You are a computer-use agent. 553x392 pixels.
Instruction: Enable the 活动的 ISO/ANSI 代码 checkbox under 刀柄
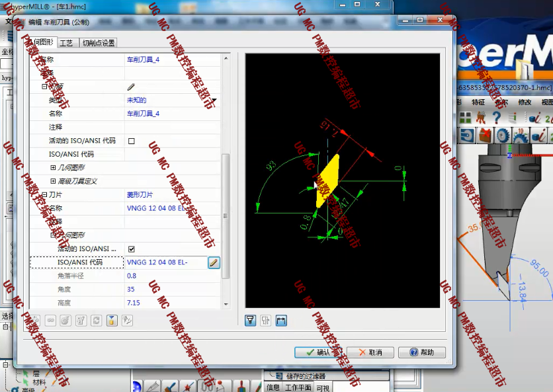[x=132, y=141]
